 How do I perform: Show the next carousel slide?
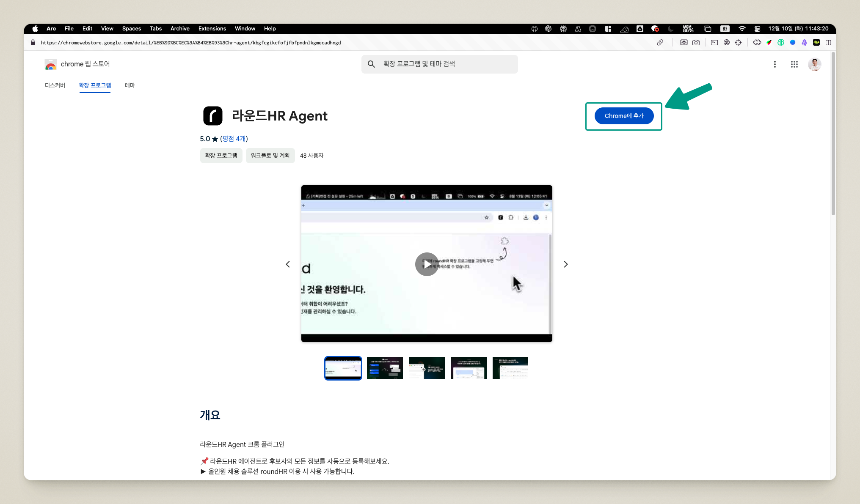click(565, 264)
